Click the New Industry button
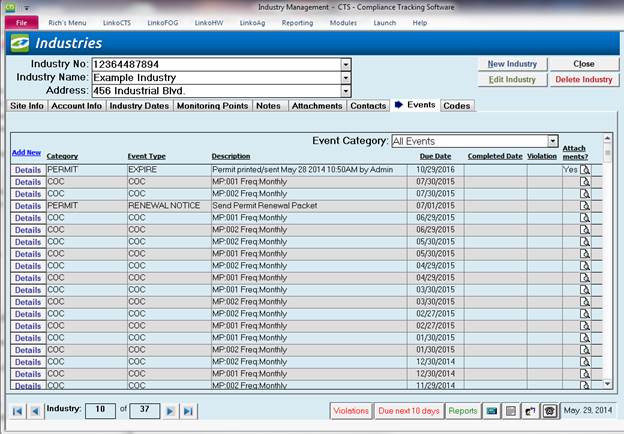Image resolution: width=624 pixels, height=434 pixels. tap(511, 64)
